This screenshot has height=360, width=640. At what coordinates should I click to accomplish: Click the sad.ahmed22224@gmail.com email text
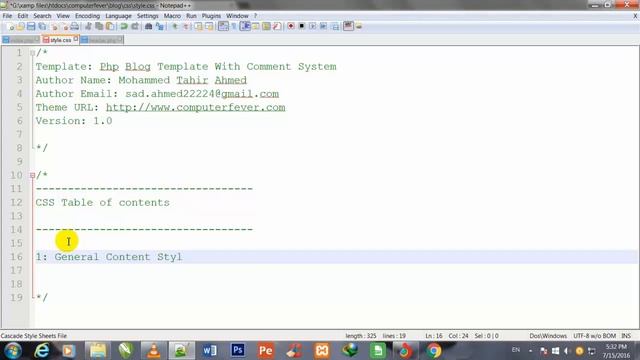pyautogui.click(x=202, y=94)
